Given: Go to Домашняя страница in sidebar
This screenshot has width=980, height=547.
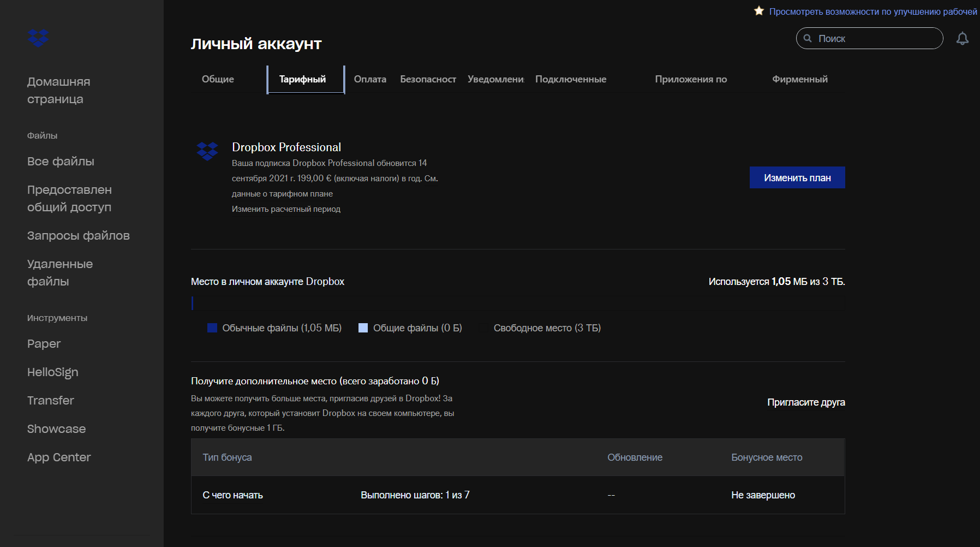Looking at the screenshot, I should click(x=59, y=90).
